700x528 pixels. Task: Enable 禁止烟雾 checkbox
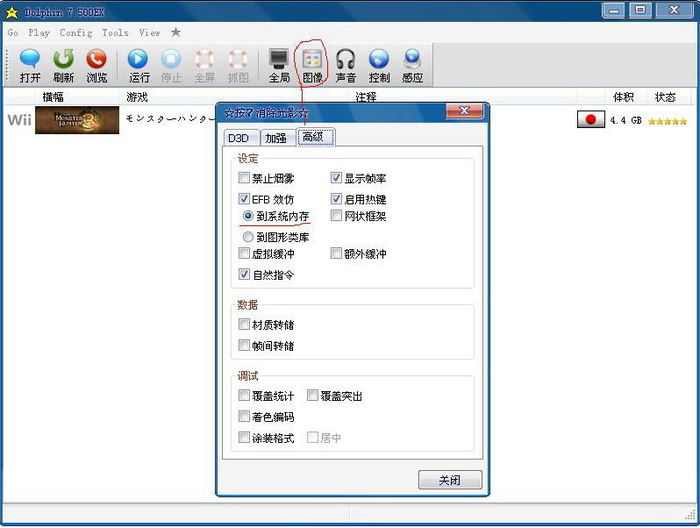click(244, 178)
